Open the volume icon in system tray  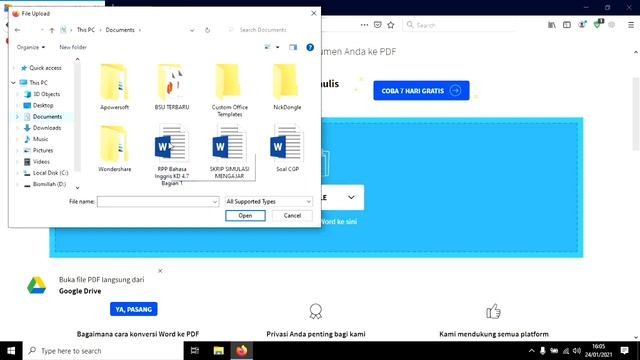point(577,351)
